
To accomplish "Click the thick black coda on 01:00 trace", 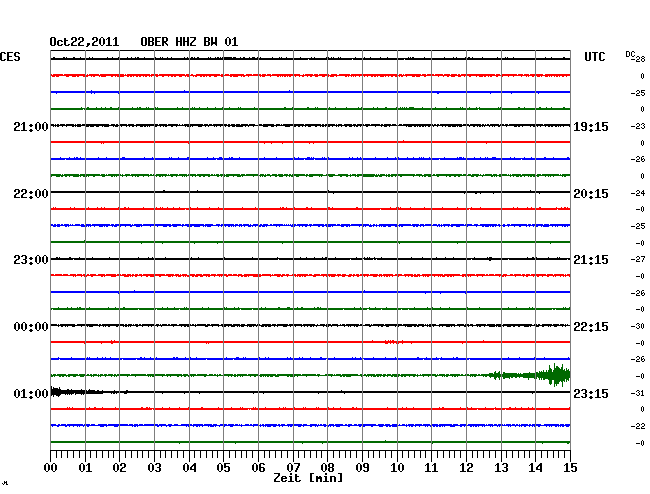I will (77, 392).
